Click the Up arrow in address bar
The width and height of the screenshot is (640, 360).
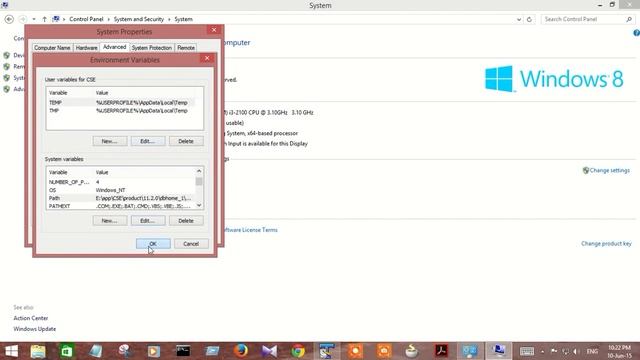tap(44, 19)
